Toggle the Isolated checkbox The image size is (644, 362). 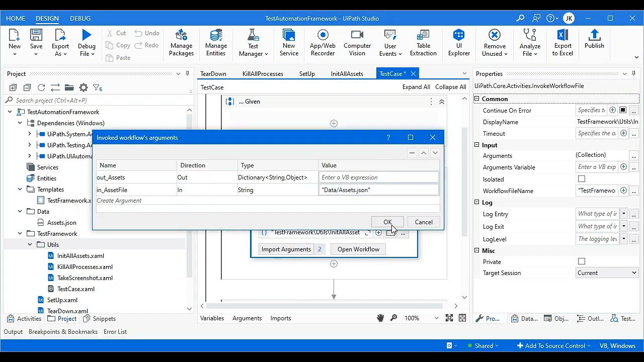point(582,179)
